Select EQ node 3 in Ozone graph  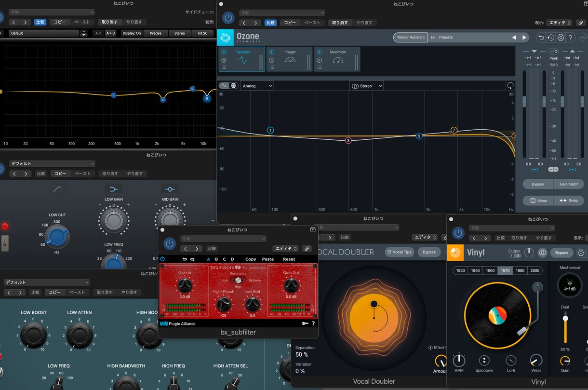pos(348,141)
